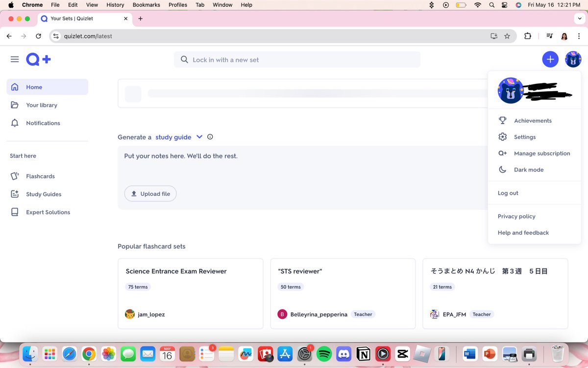Click the 'Popular flashcard sets' heading
The height and width of the screenshot is (368, 588).
click(151, 246)
